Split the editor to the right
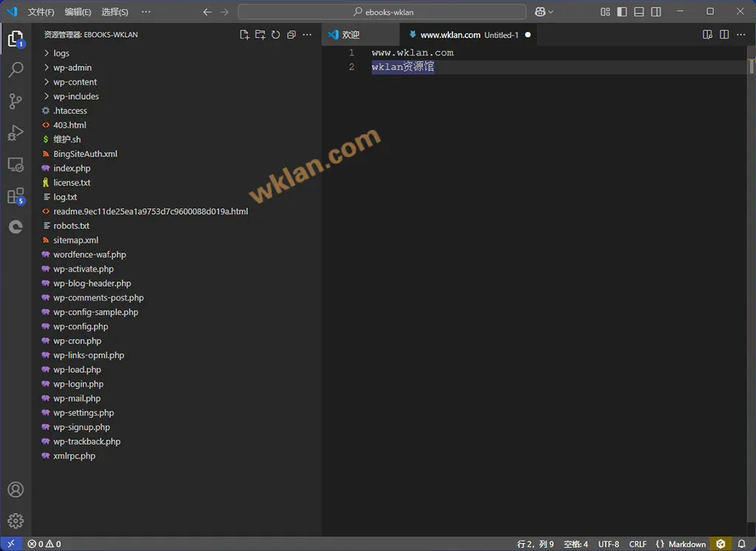 (724, 35)
